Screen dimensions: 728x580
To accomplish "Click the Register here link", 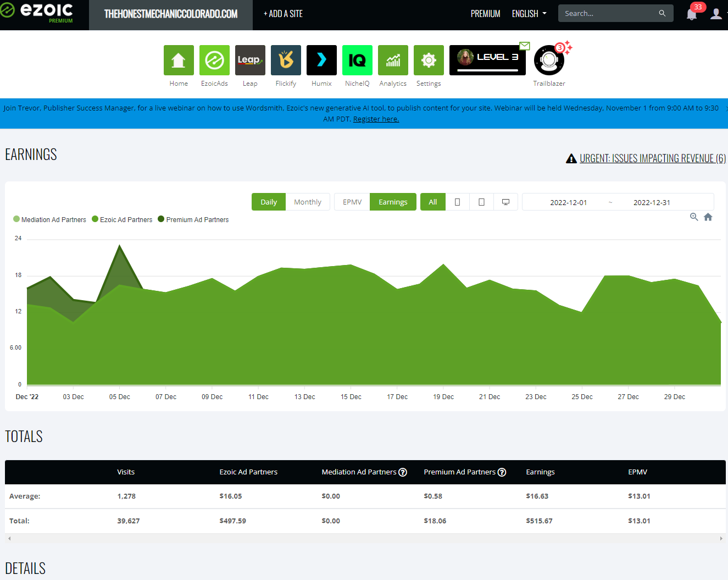I will click(x=376, y=119).
